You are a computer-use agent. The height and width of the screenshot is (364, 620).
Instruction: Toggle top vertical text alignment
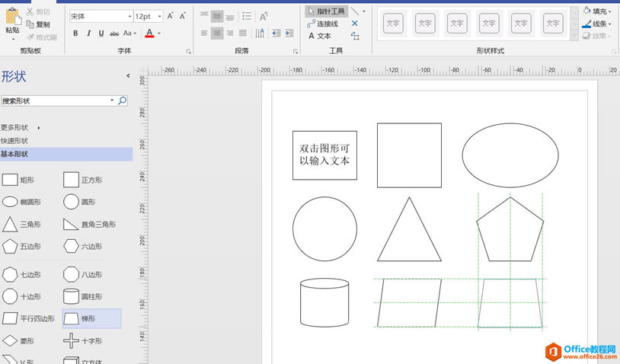(x=204, y=16)
